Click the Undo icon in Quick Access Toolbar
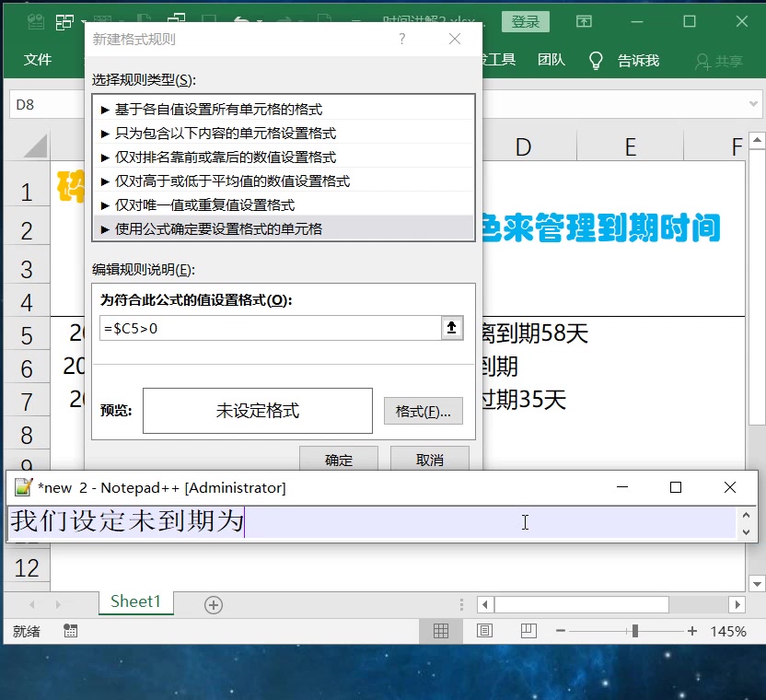The image size is (766, 700). tap(242, 20)
